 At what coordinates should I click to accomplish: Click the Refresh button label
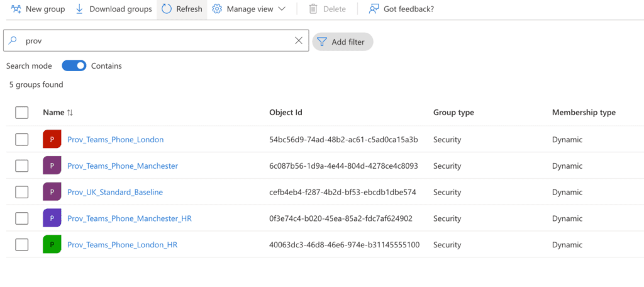pyautogui.click(x=189, y=9)
